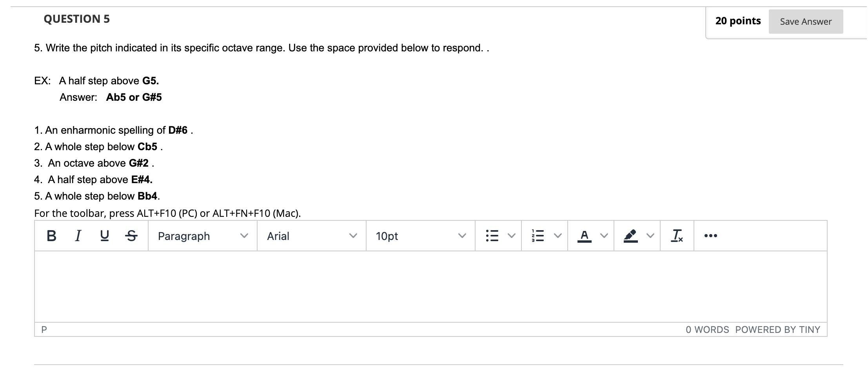Click the P element path in status bar
The width and height of the screenshot is (868, 387).
(44, 330)
